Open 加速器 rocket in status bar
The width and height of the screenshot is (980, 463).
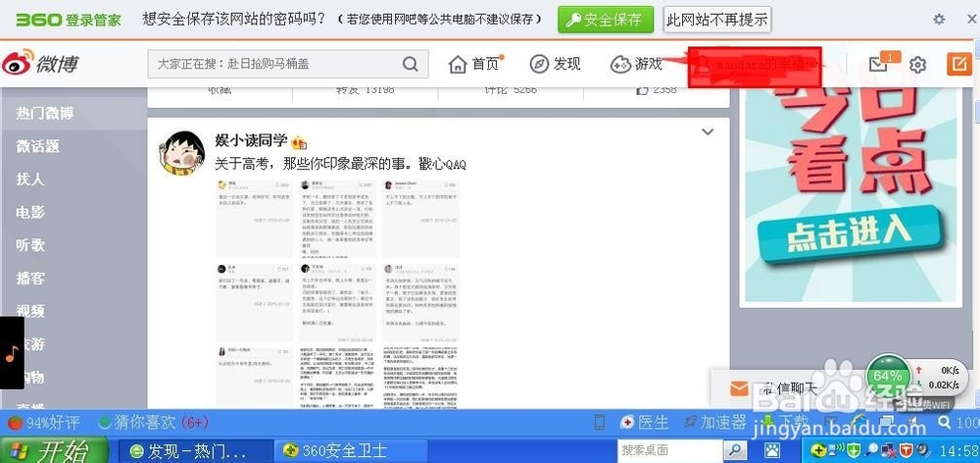pyautogui.click(x=715, y=423)
